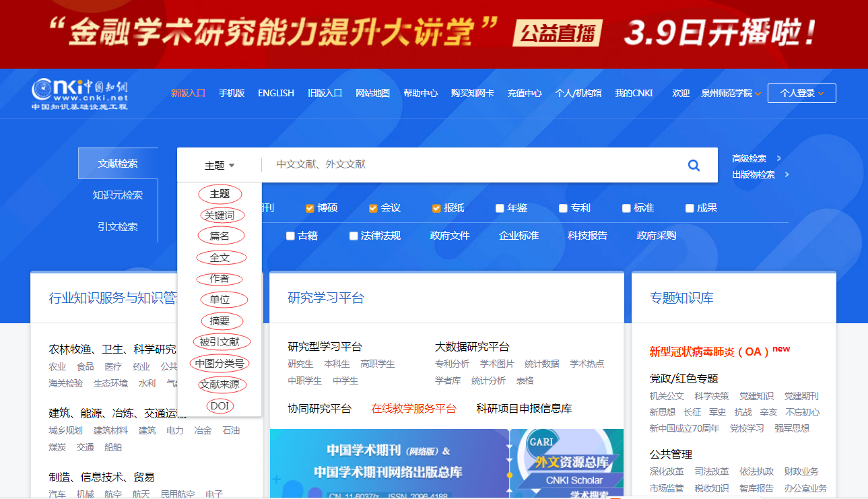This screenshot has height=499, width=868.
Task: Click the CNKI logo
Action: pos(79,94)
